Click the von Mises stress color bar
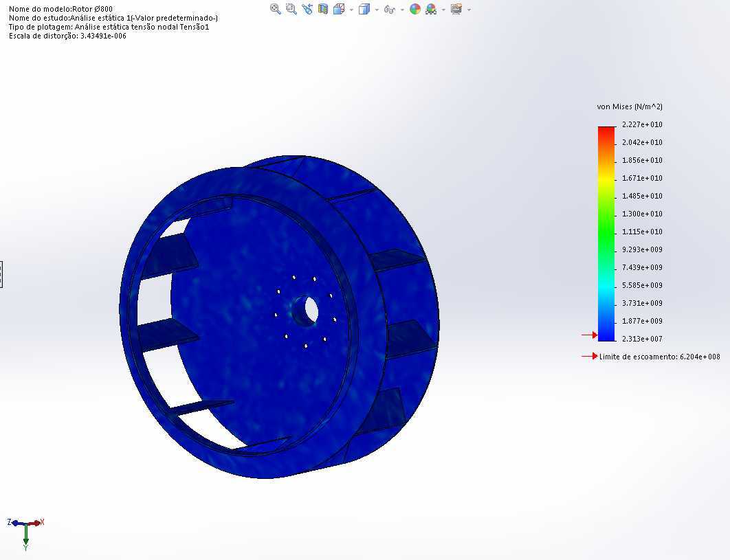730x560 pixels. [606, 234]
